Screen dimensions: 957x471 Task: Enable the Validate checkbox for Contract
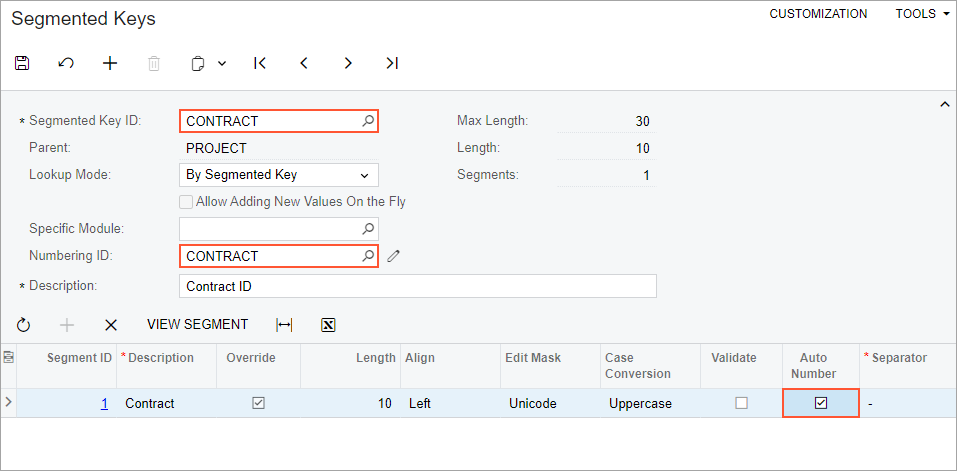coord(741,403)
